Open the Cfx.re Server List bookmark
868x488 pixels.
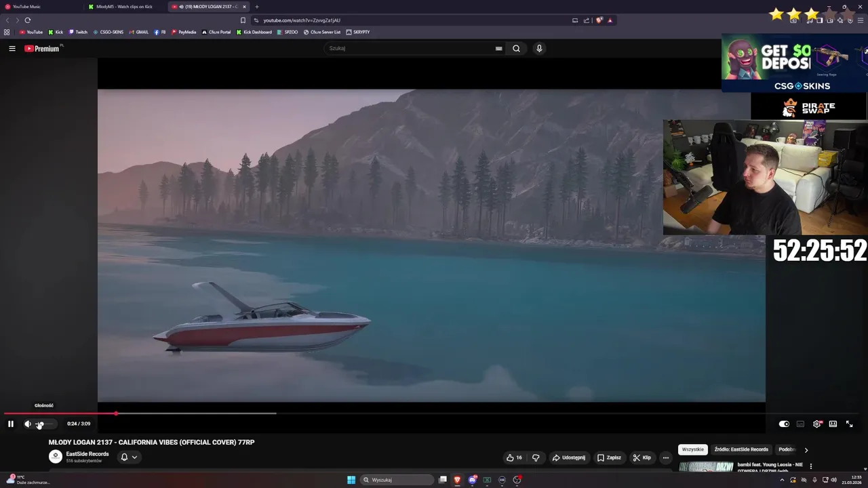[x=322, y=32]
